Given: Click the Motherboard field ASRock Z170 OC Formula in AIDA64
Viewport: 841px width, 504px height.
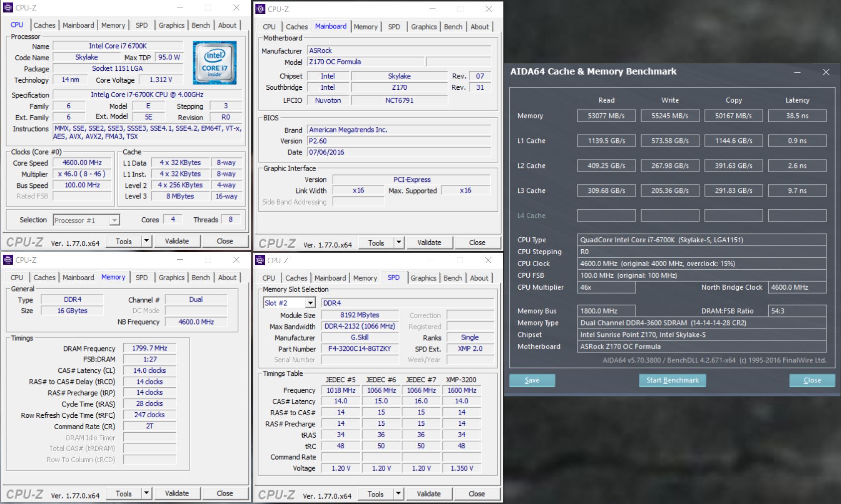Looking at the screenshot, I should (x=702, y=346).
